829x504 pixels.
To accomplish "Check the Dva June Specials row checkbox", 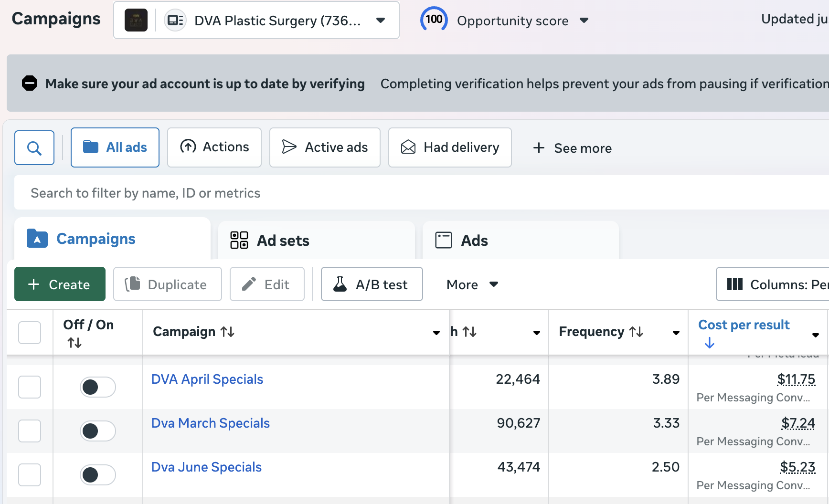I will tap(30, 475).
